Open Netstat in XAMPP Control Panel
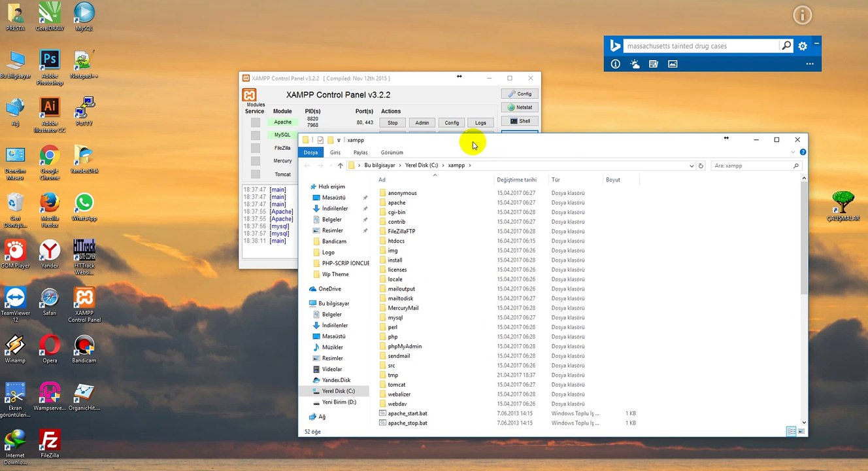The height and width of the screenshot is (471, 868). (520, 107)
